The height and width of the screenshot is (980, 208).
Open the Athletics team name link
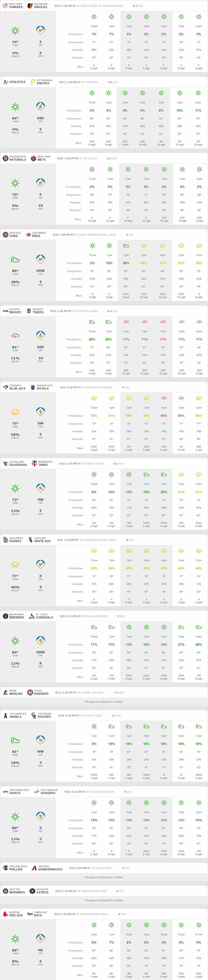tap(17, 82)
